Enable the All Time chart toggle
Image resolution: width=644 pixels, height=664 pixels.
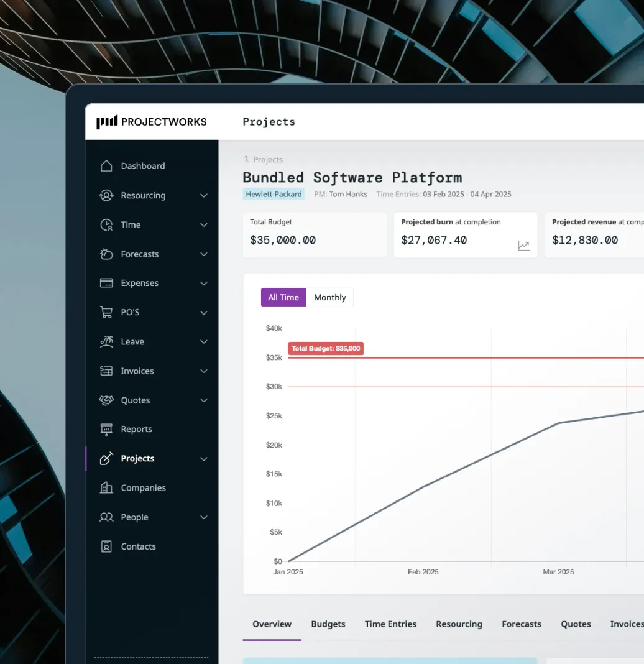[x=283, y=297]
